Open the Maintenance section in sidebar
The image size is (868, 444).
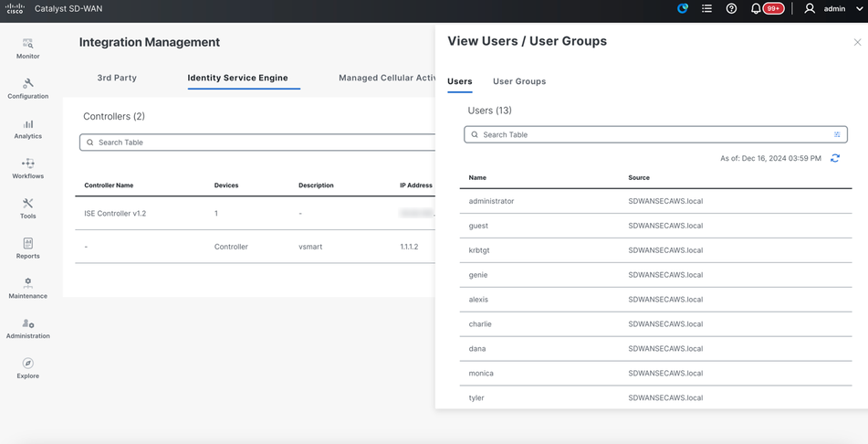coord(27,289)
